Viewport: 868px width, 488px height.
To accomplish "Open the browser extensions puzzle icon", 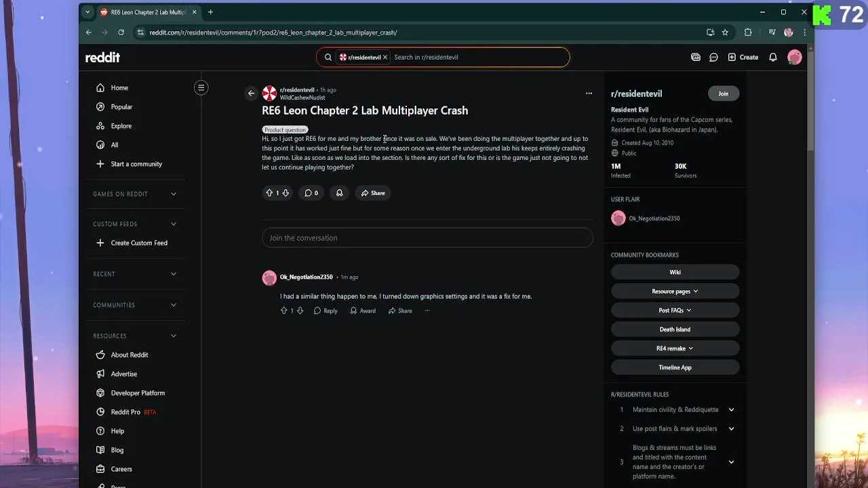I will [748, 32].
